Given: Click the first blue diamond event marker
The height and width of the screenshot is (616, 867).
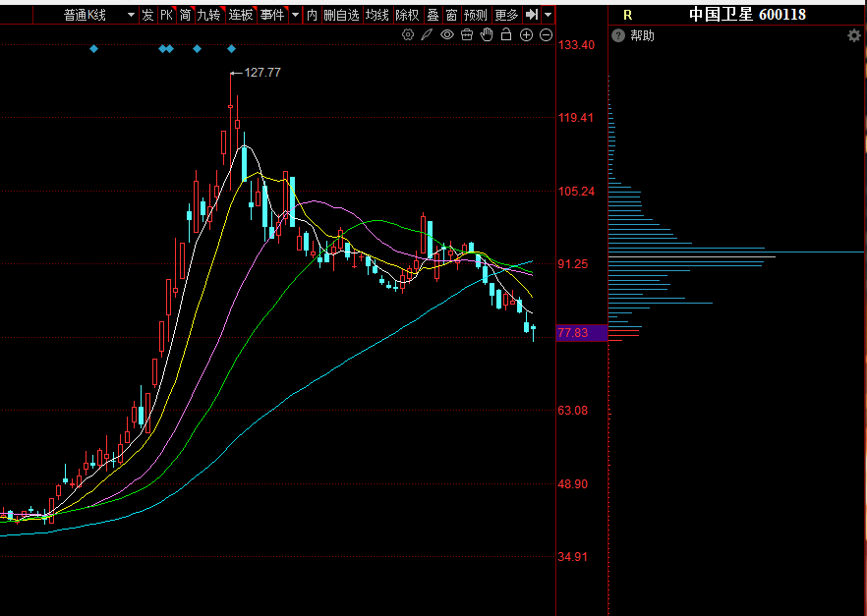Looking at the screenshot, I should [94, 49].
